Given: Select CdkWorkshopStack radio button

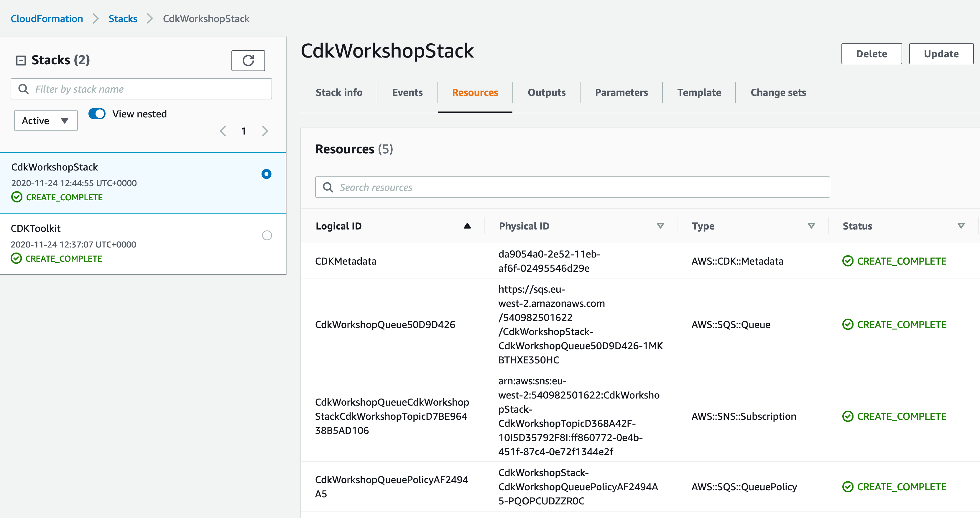Looking at the screenshot, I should click(x=266, y=174).
